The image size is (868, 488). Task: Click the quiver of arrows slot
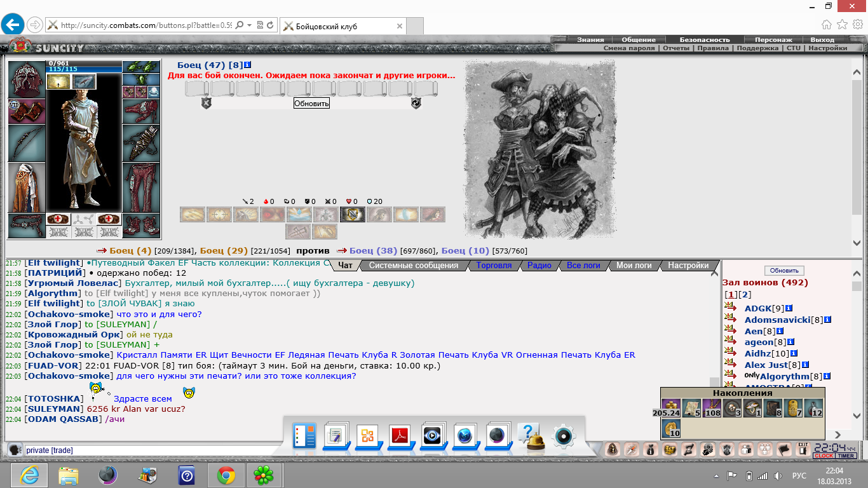(140, 142)
